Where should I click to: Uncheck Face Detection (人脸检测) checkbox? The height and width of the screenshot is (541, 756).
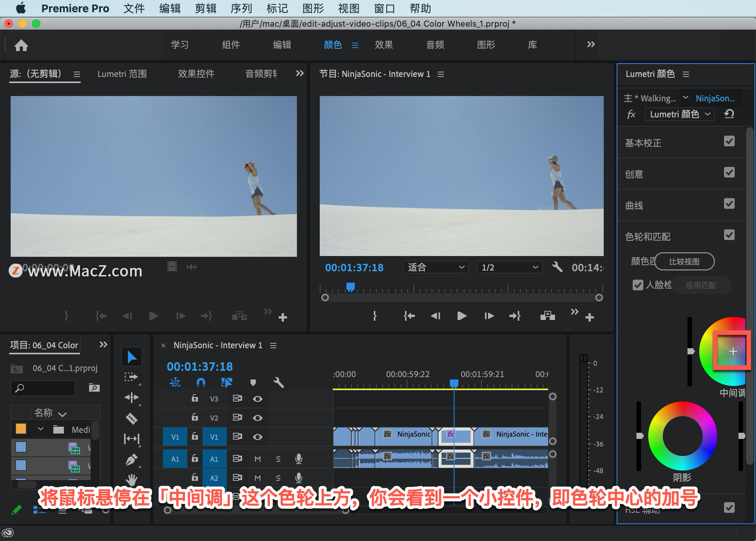coord(637,285)
